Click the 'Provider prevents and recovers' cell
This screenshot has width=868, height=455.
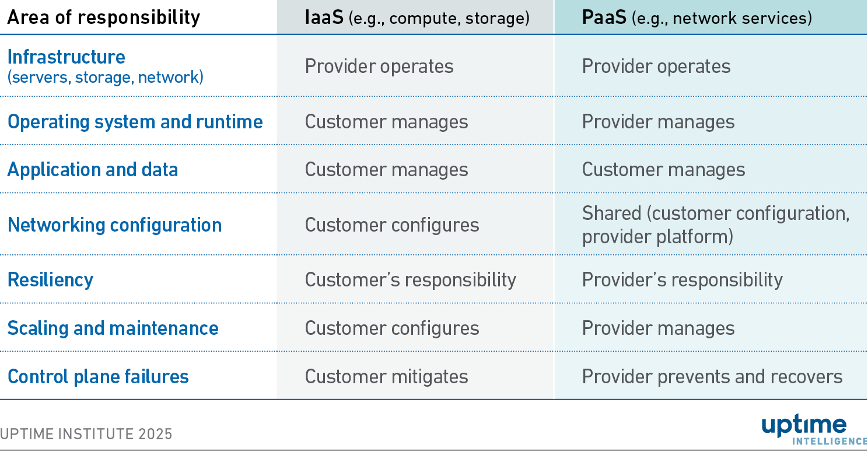point(712,376)
